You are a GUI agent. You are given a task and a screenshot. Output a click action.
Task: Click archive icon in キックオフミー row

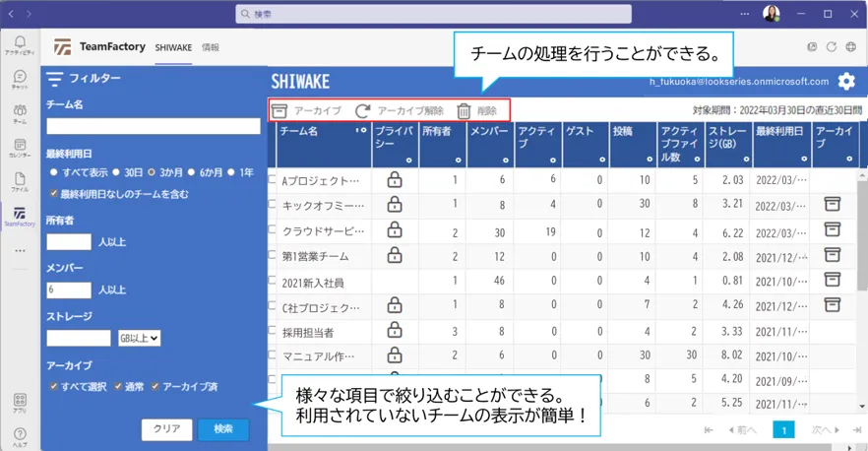point(832,205)
